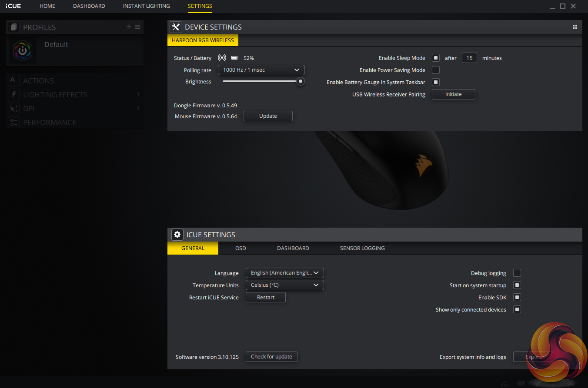Open the DPI panel
The width and height of the screenshot is (588, 388).
click(29, 109)
